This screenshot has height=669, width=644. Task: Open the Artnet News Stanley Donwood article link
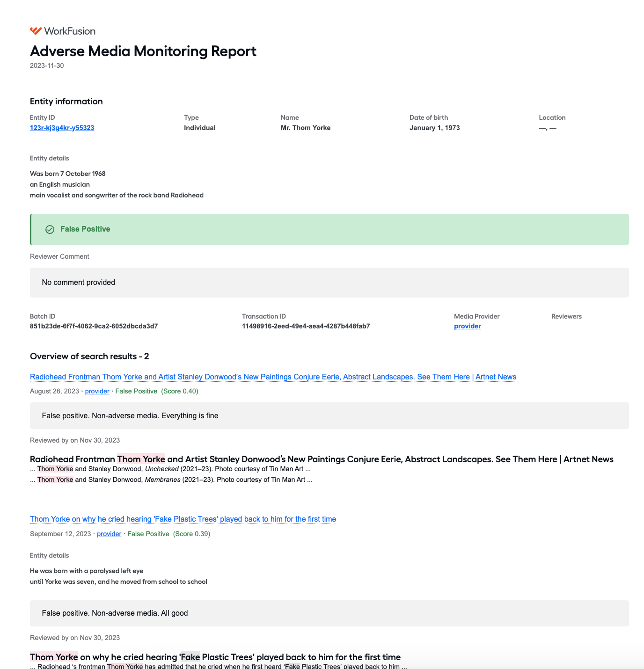click(273, 377)
